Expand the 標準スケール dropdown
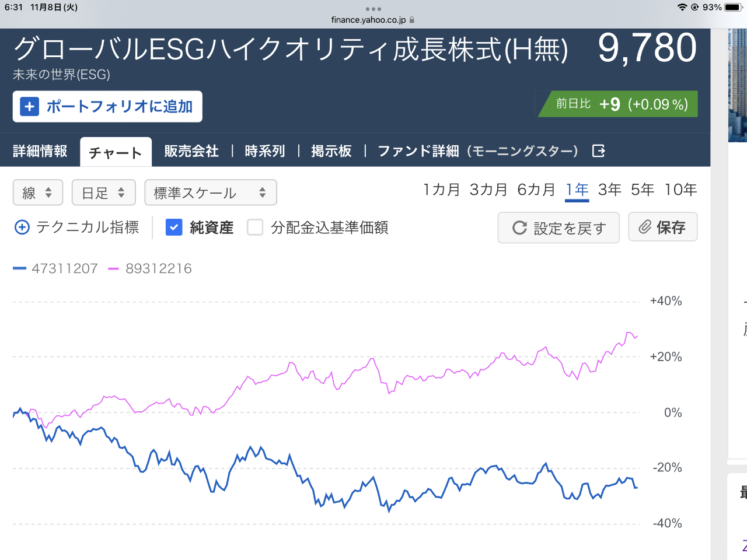 click(210, 192)
